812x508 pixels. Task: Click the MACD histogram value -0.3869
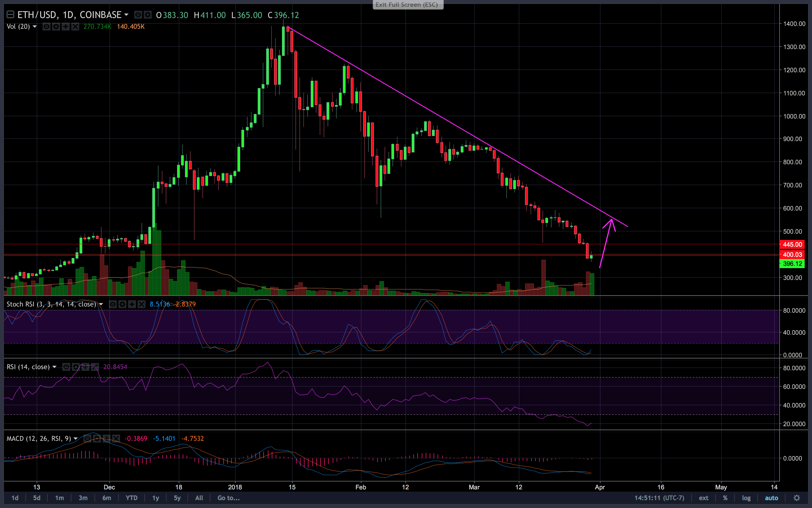[x=136, y=439]
